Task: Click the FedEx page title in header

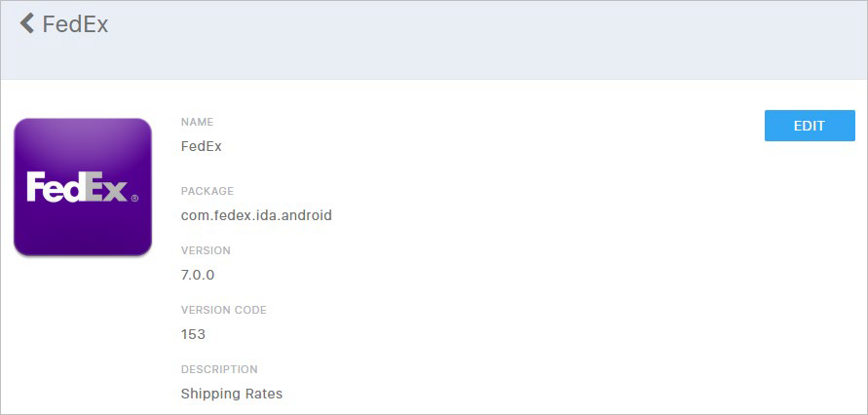Action: [x=75, y=24]
